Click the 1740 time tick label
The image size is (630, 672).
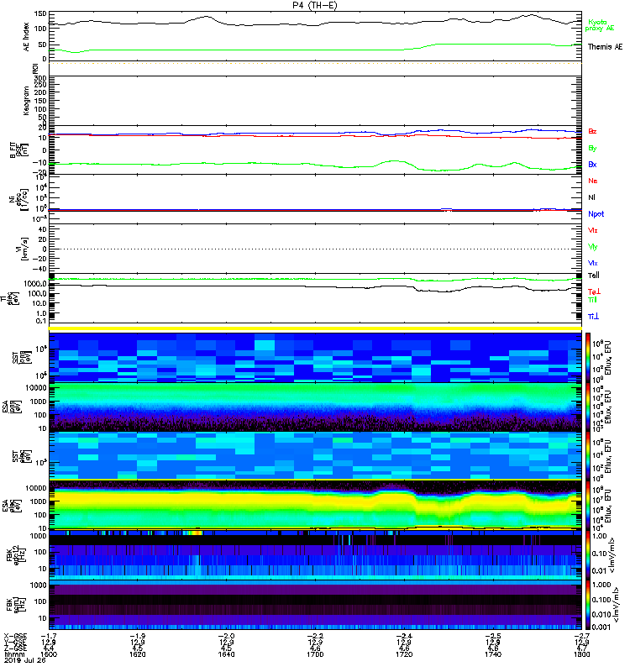pos(493,654)
